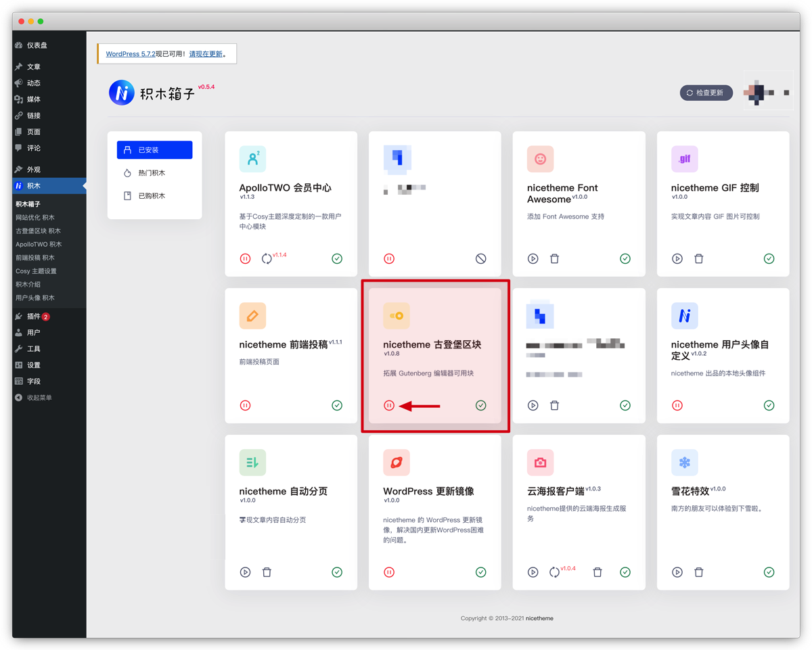Viewport: 812px width, 650px height.
Task: Open the 外观 menu
Action: point(49,170)
